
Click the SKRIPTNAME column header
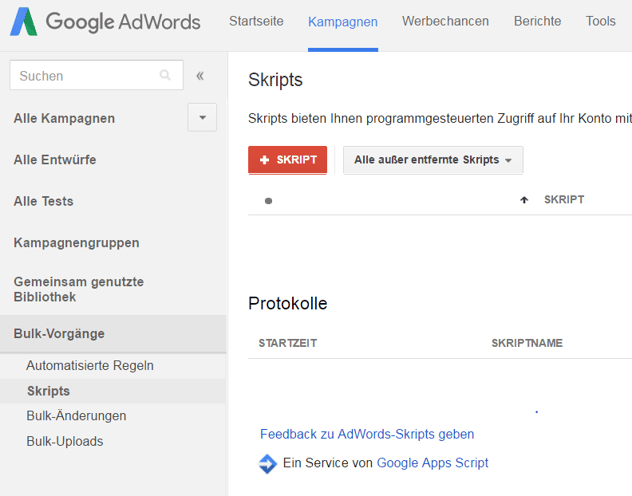pyautogui.click(x=527, y=343)
